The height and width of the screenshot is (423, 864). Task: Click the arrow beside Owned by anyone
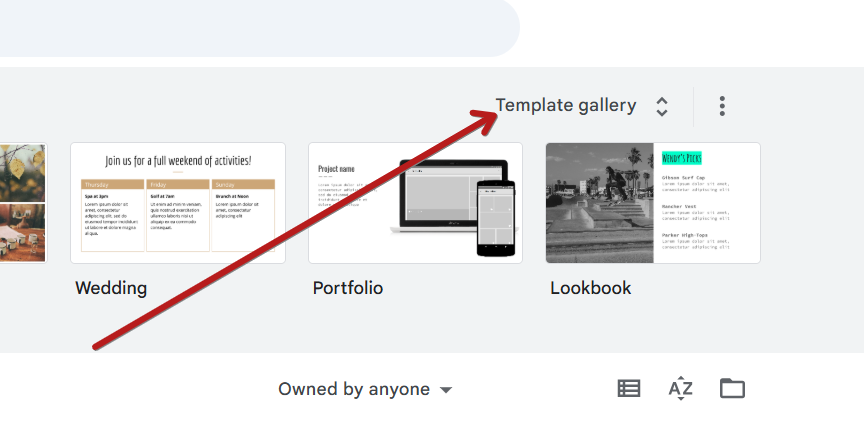(446, 390)
